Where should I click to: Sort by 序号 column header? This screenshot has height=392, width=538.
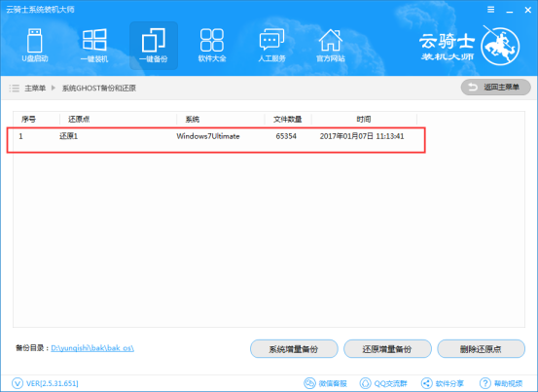coord(28,119)
